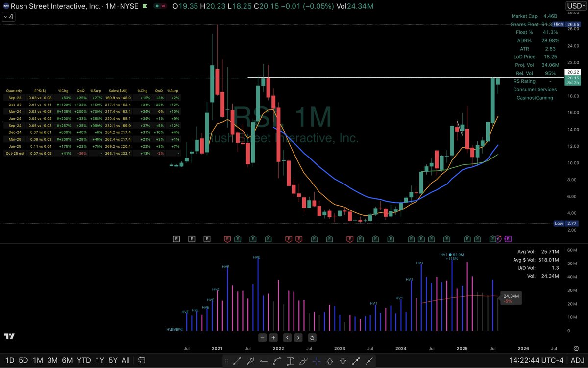This screenshot has height=368, width=588.
Task: Click the green flag icon beside NYSE
Action: [x=144, y=5]
